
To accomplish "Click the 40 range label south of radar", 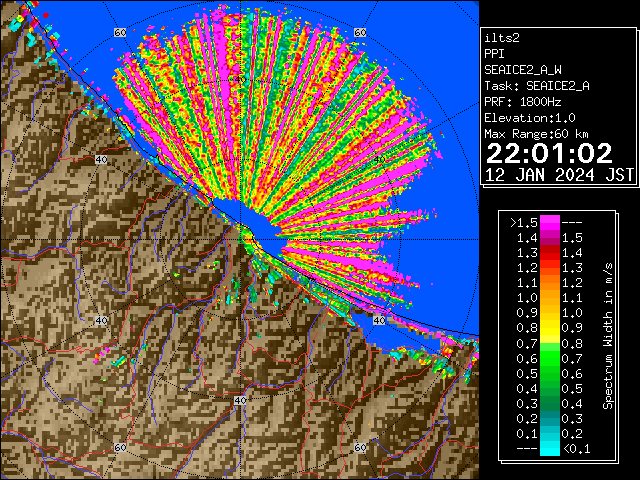I will coord(240,400).
